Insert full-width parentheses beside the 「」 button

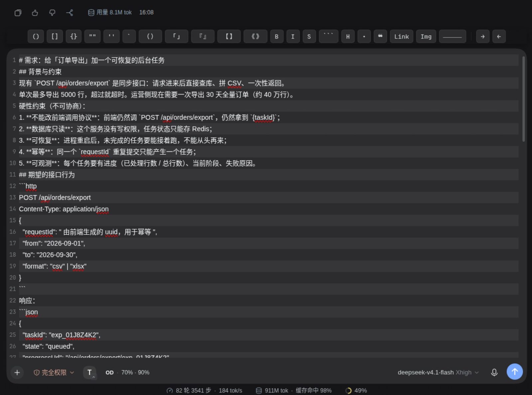(150, 36)
